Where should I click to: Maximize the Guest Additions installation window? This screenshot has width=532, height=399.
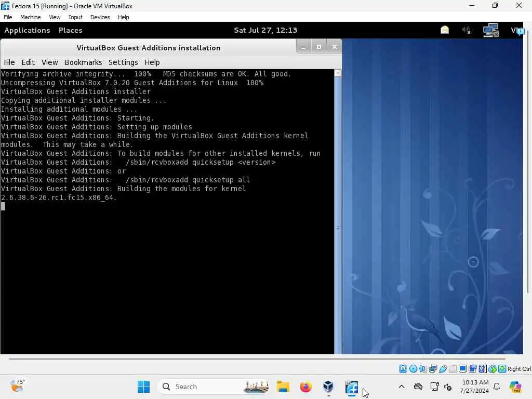pyautogui.click(x=318, y=47)
